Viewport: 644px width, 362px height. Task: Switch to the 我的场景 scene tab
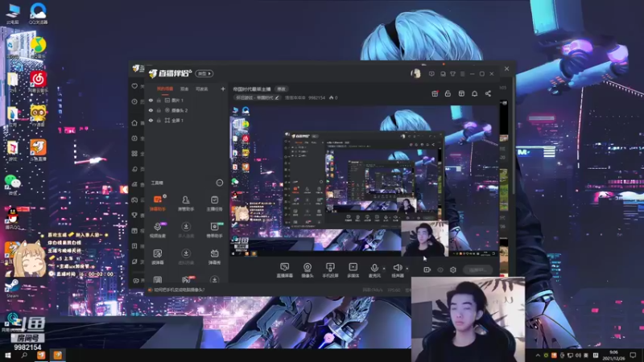point(165,89)
